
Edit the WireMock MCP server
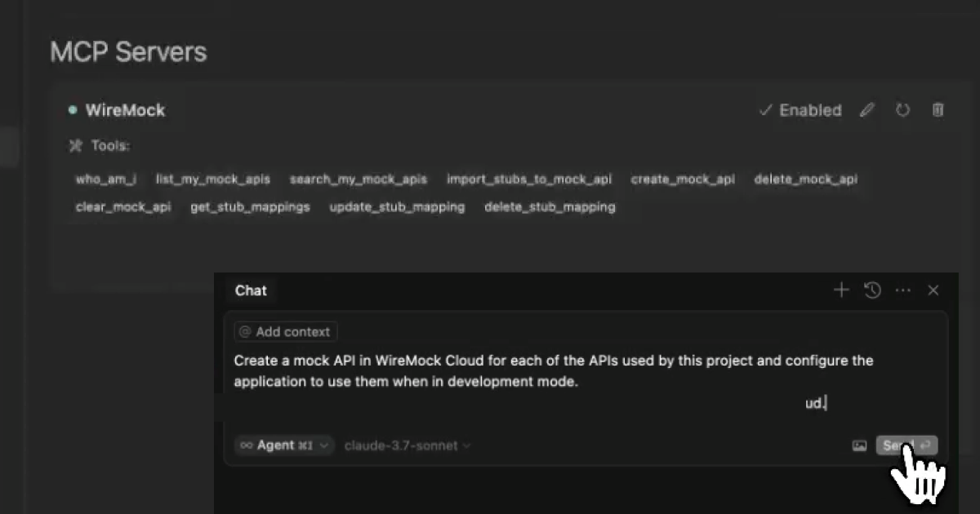click(x=867, y=110)
